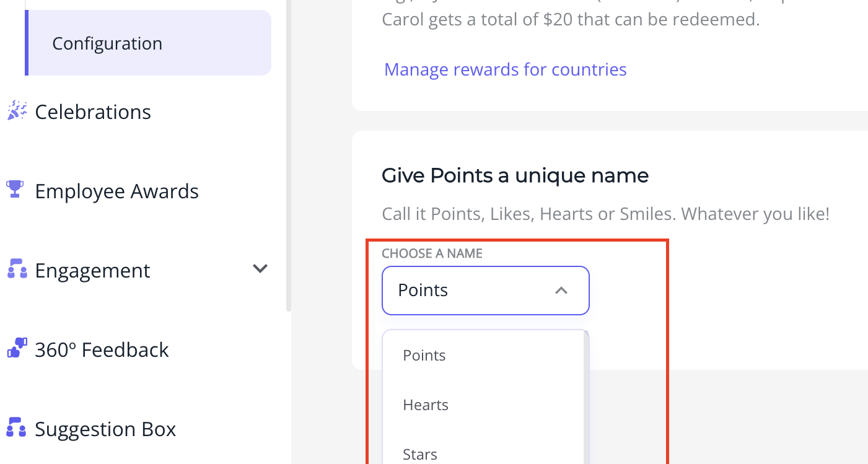Collapse the name dropdown using its up chevron
868x464 pixels.
tap(561, 291)
